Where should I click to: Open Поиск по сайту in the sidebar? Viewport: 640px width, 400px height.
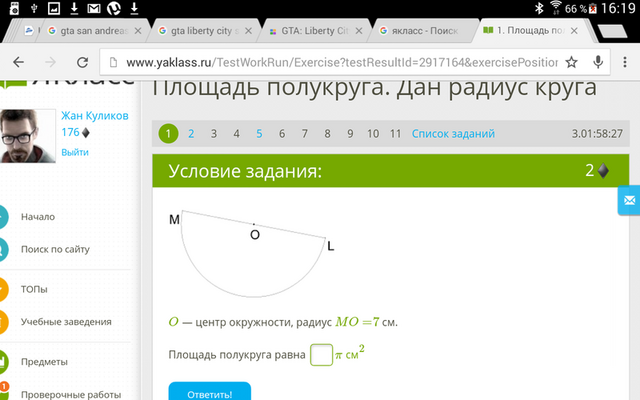(55, 249)
